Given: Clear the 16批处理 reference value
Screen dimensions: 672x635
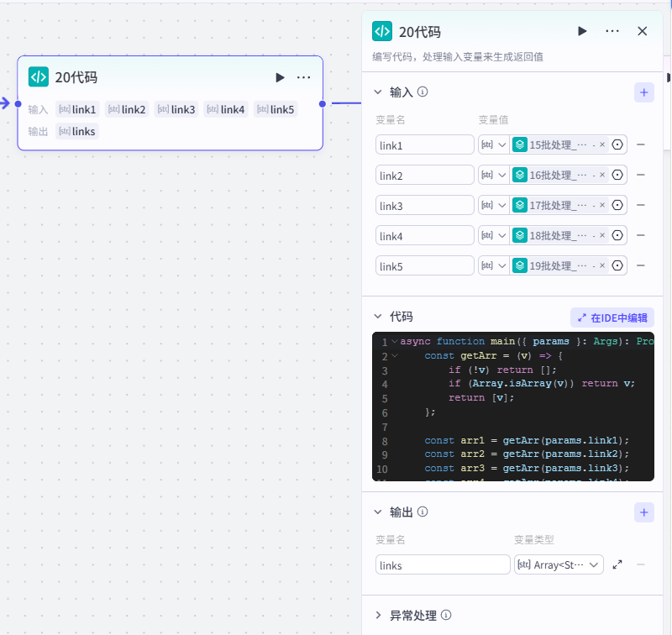Looking at the screenshot, I should 602,175.
